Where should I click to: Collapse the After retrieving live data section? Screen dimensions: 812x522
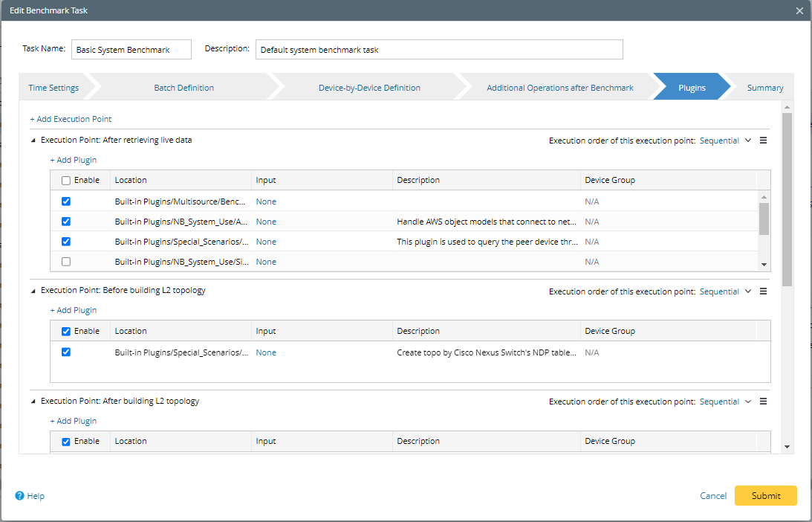click(x=33, y=140)
